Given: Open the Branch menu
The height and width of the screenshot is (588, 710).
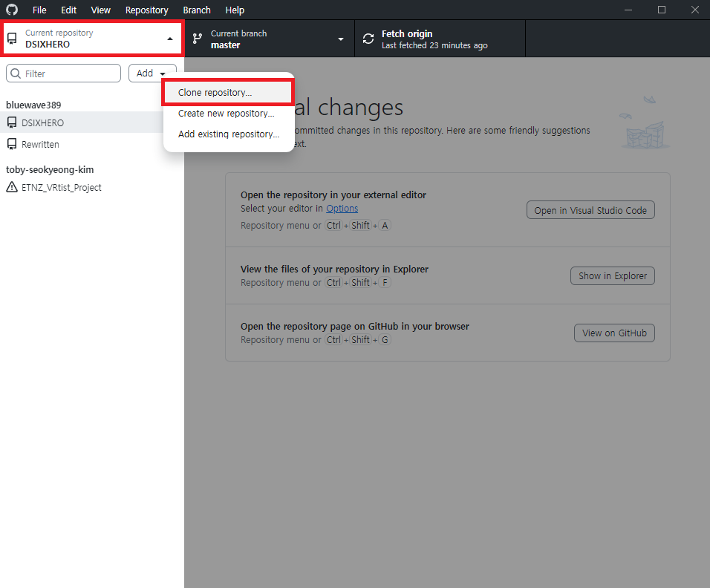Looking at the screenshot, I should tap(197, 10).
